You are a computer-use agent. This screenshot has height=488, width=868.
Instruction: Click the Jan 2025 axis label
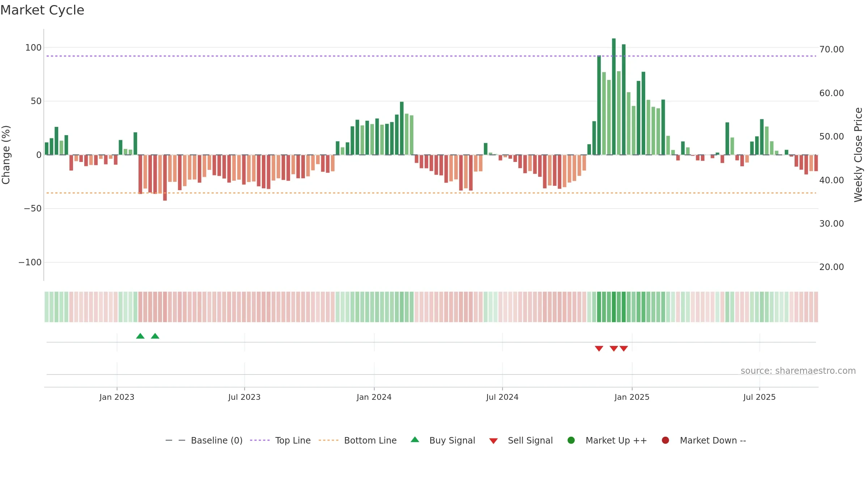click(x=632, y=397)
